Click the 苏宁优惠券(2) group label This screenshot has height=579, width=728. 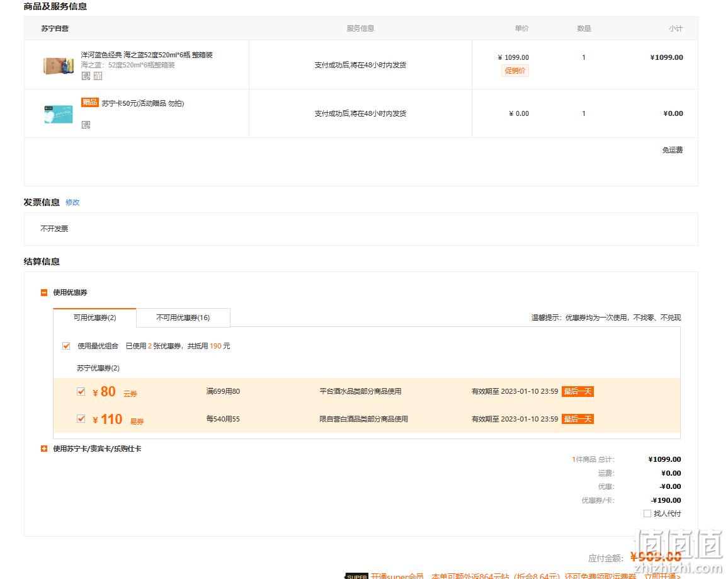coord(98,368)
